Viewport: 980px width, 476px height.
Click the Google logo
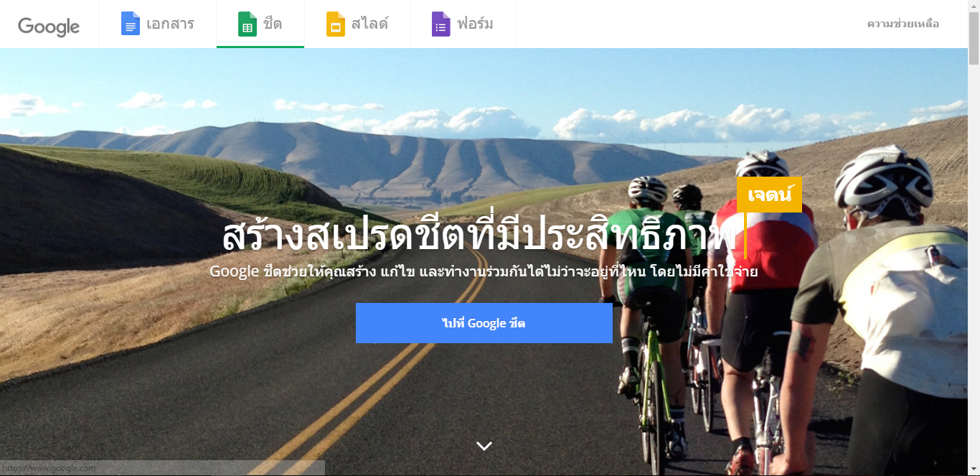pyautogui.click(x=49, y=26)
